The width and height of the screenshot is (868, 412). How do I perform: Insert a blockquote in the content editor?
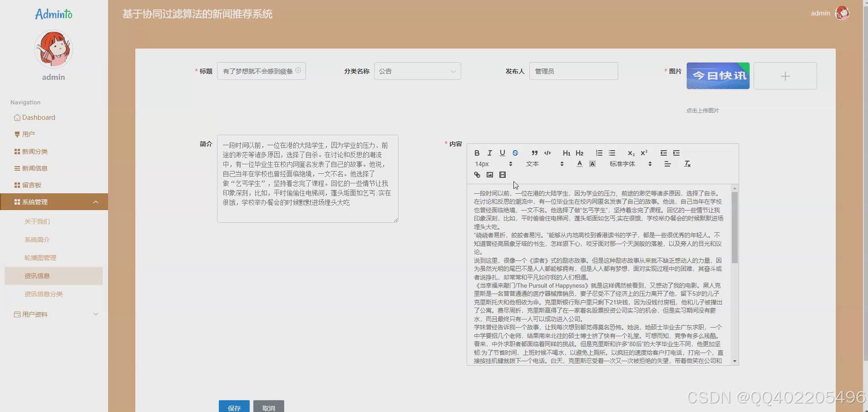coord(534,153)
